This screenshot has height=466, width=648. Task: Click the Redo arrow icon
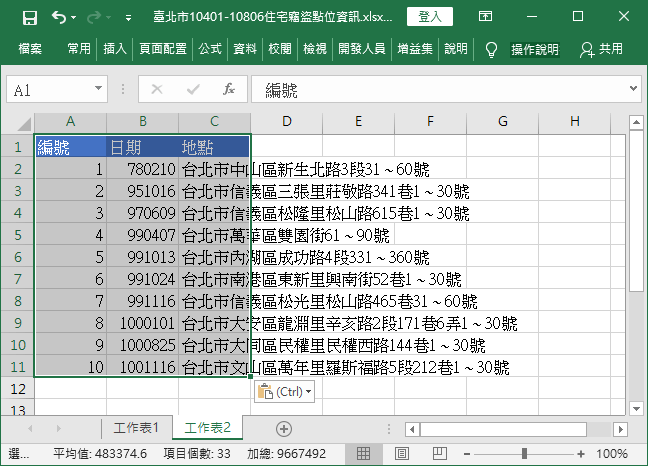point(94,17)
